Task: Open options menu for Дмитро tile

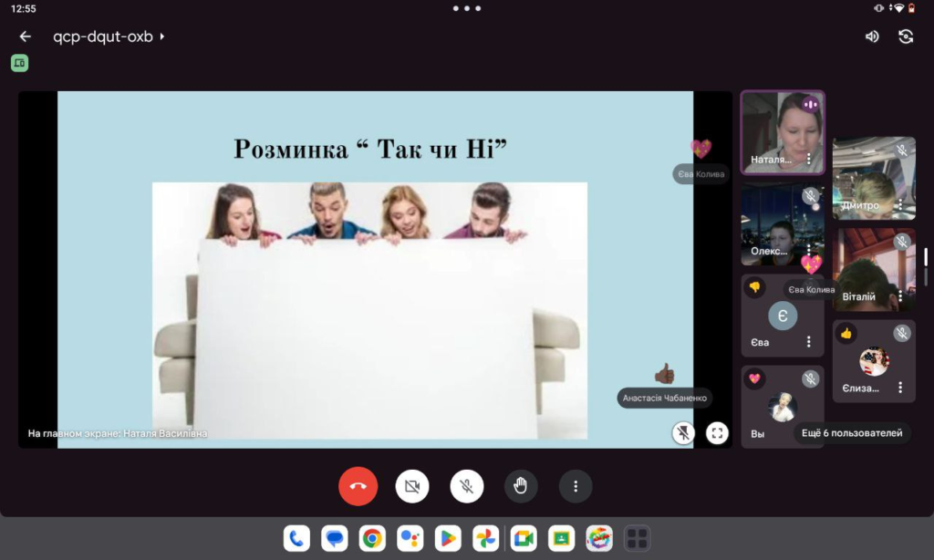Action: (x=900, y=205)
